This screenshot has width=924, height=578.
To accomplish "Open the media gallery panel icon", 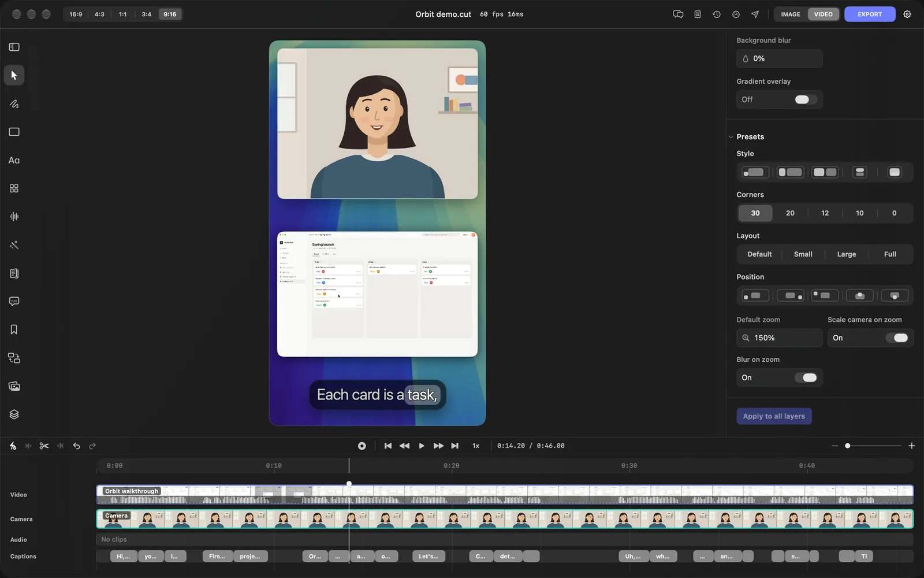I will [14, 386].
